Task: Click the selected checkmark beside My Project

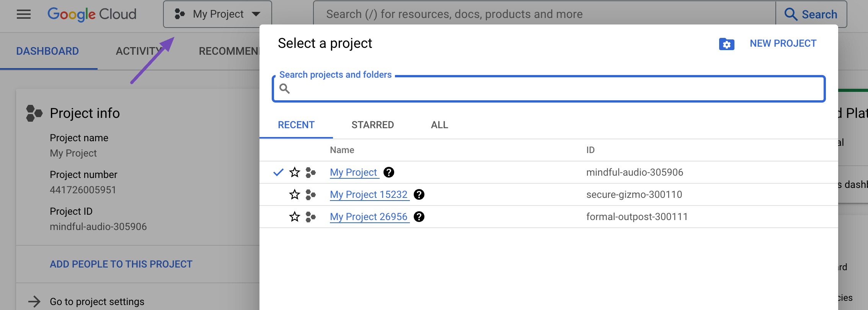Action: tap(278, 172)
